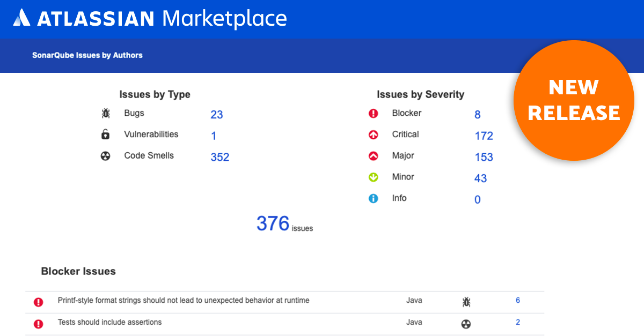Click code smell icon in Tests assertions row
Screen dimensions: 644x336
tap(466, 324)
